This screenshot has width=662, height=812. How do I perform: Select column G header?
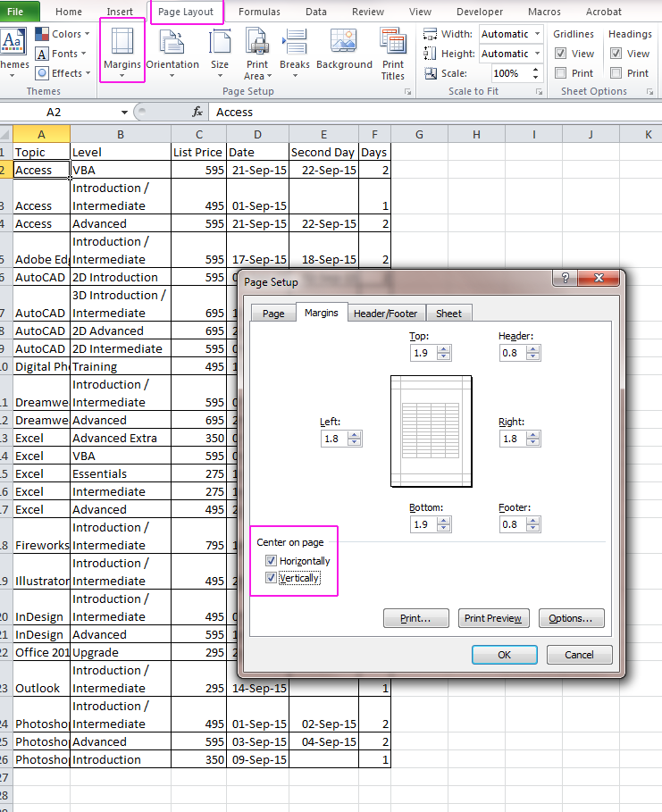point(420,135)
